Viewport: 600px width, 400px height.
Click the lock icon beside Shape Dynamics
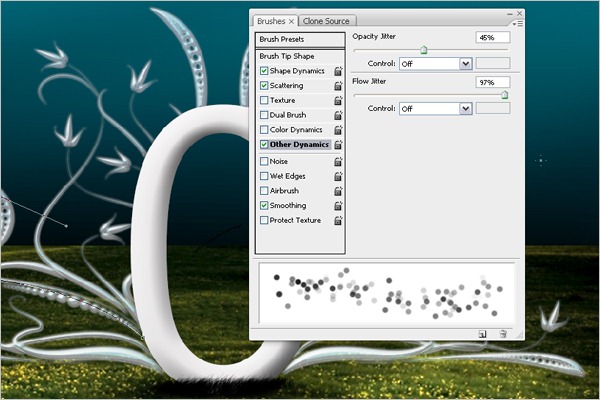pos(339,72)
